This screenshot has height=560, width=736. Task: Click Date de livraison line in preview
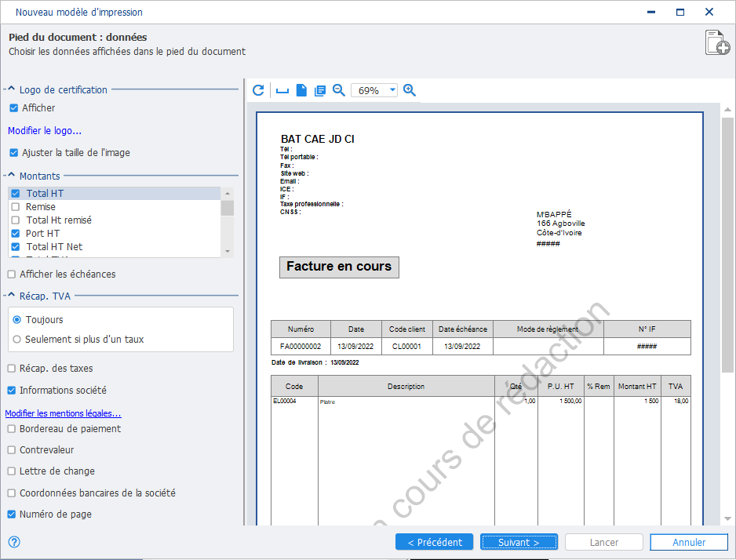(x=315, y=362)
